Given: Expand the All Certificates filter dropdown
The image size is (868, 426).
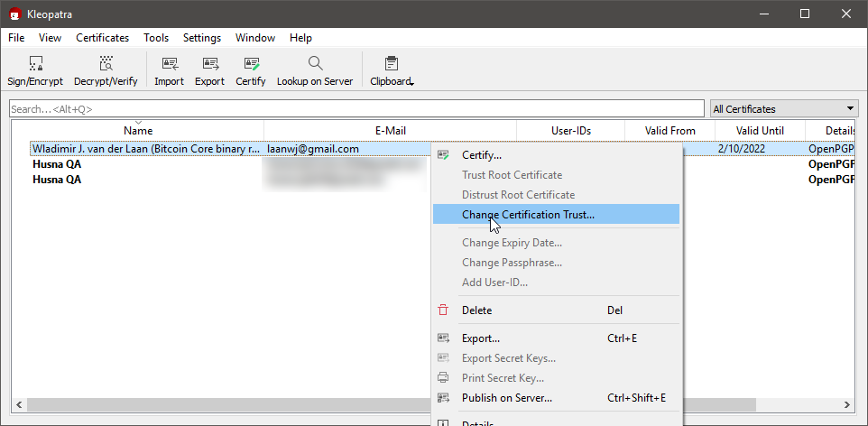Looking at the screenshot, I should point(784,108).
